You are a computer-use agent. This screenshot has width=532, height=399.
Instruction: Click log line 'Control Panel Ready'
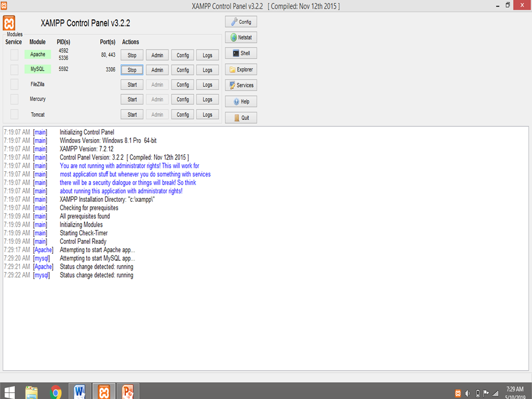pyautogui.click(x=83, y=241)
